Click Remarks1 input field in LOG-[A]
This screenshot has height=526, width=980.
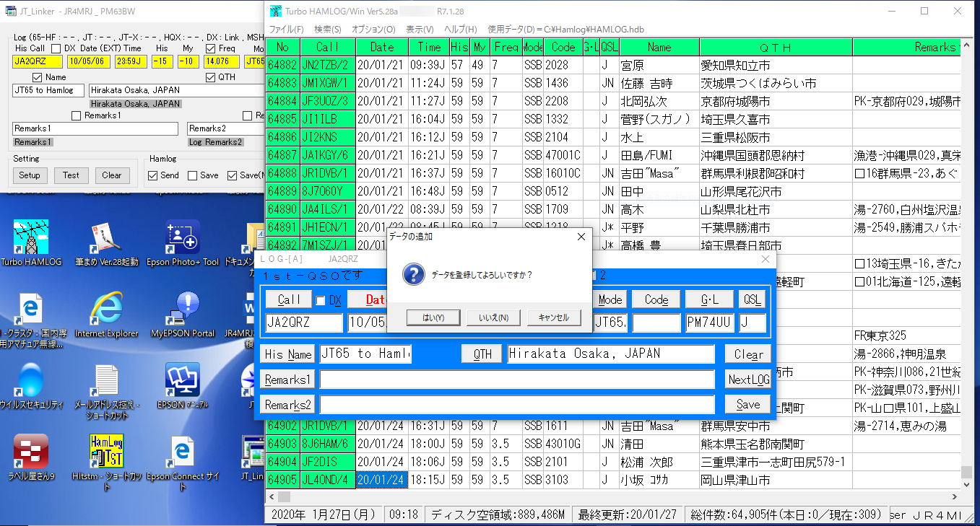(x=517, y=380)
